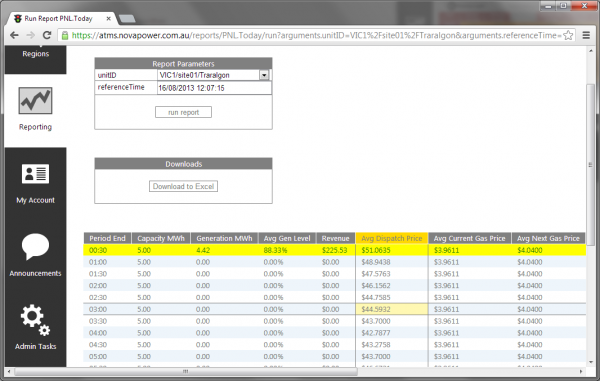Image resolution: width=600 pixels, height=381 pixels.
Task: Click Admin Tasks label in sidebar
Action: pyautogui.click(x=36, y=346)
